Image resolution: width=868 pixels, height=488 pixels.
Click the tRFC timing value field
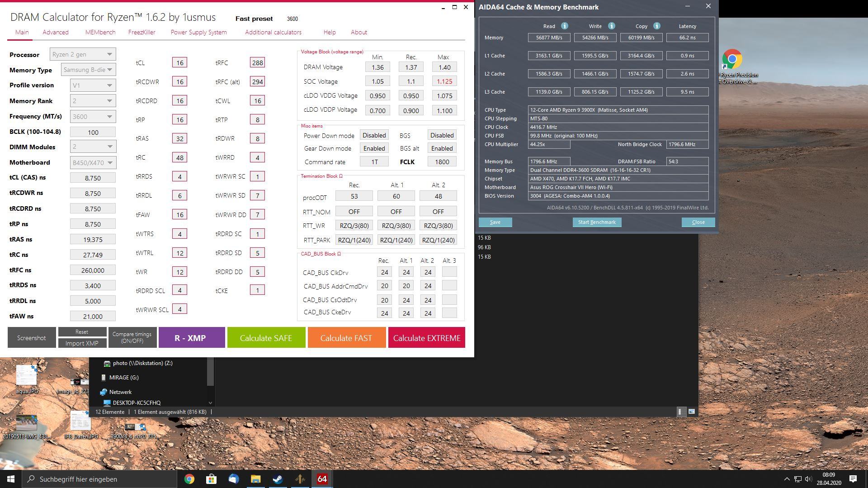(257, 62)
